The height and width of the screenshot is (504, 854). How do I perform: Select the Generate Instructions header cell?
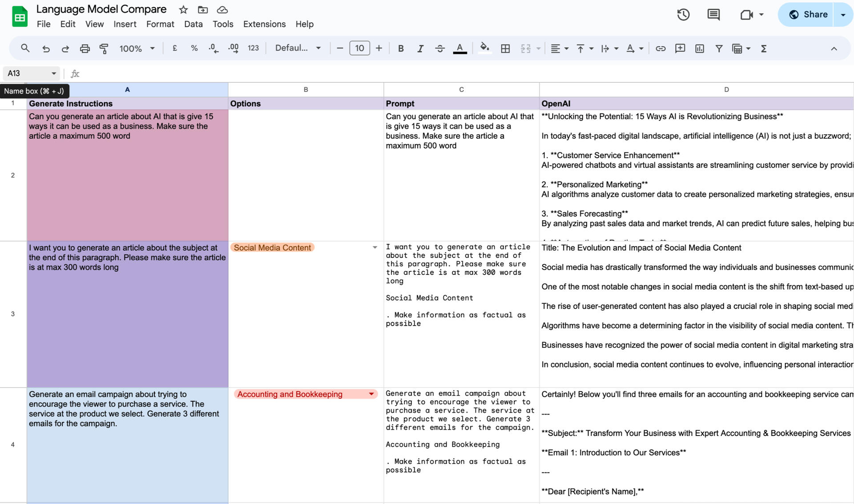click(128, 104)
